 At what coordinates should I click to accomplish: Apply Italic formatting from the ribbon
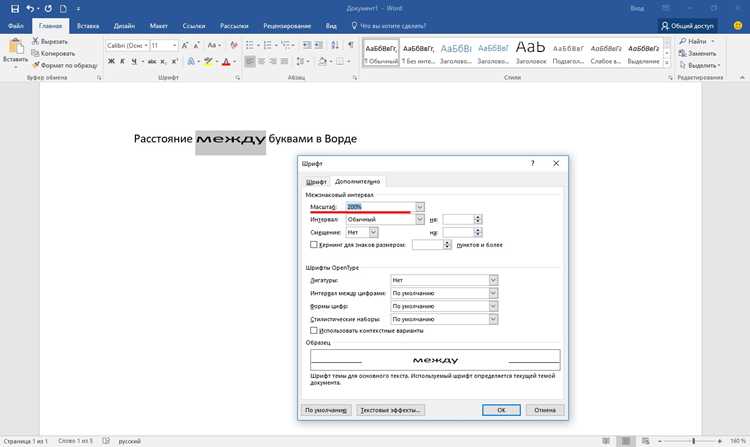[122, 61]
